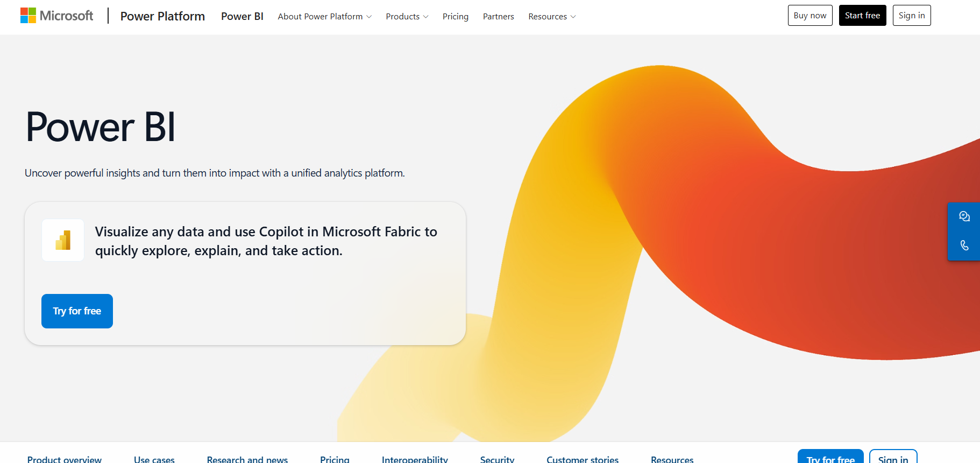
Task: Click the 'Visualize any data' card text
Action: (x=266, y=241)
